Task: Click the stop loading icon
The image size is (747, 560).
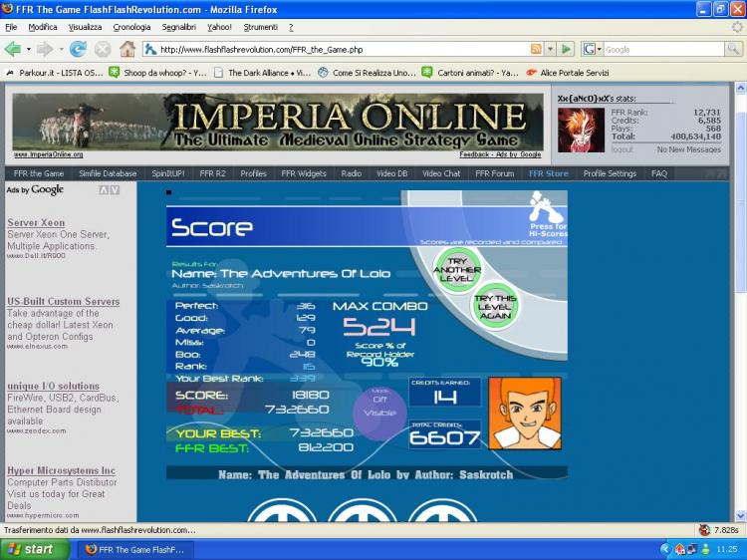Action: point(102,49)
